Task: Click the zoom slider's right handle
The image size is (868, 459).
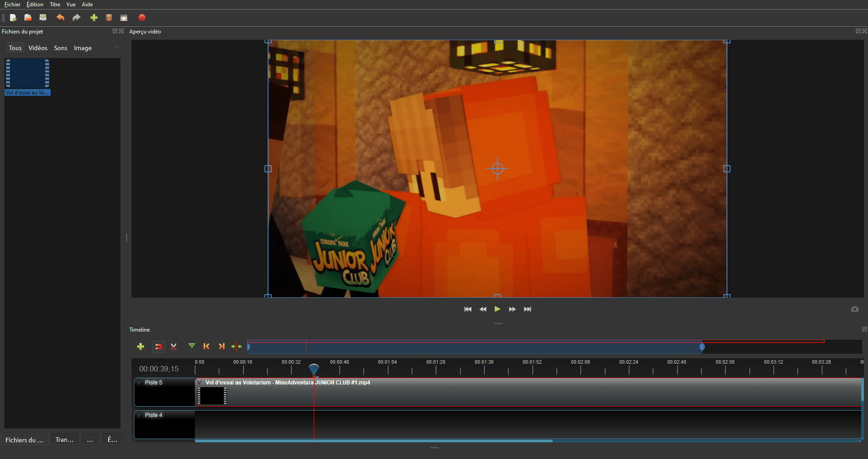Action: (x=702, y=347)
